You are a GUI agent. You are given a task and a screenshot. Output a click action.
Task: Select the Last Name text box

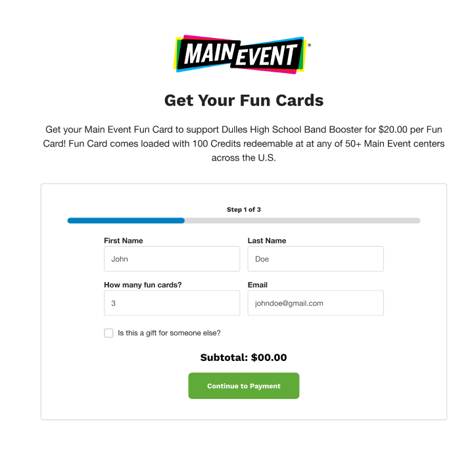coord(315,259)
